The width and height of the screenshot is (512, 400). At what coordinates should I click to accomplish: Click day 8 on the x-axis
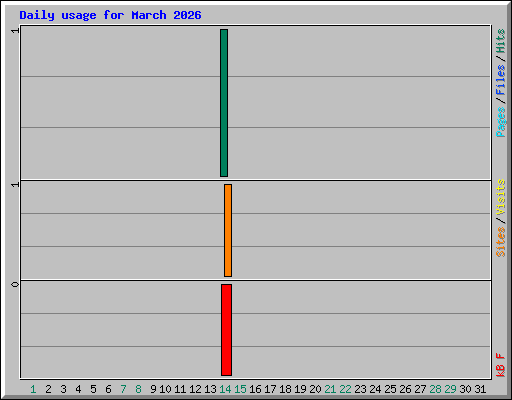click(x=138, y=389)
